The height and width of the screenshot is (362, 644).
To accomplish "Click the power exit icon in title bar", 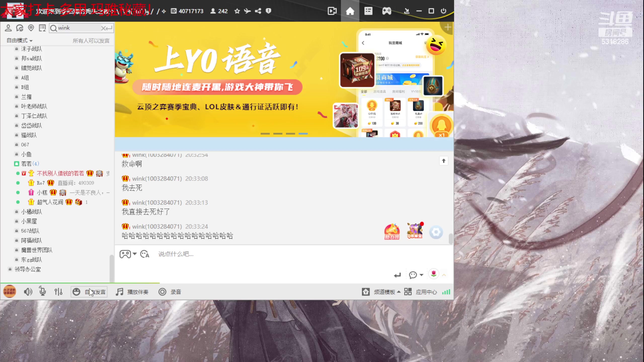I will tap(444, 11).
